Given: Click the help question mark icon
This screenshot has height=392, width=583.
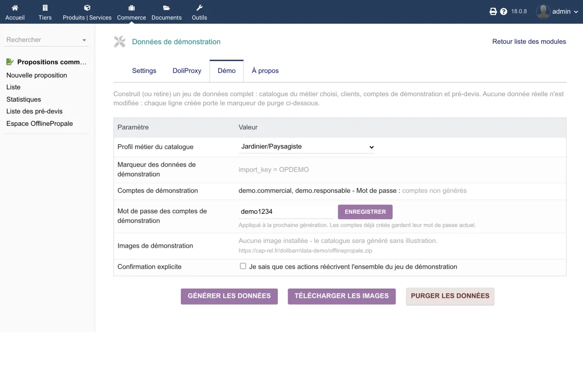Looking at the screenshot, I should coord(504,12).
